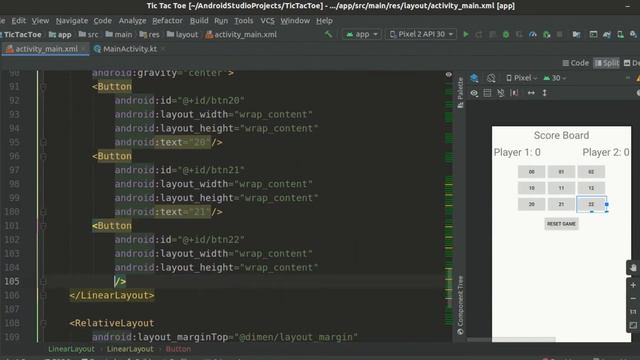
Task: Click the Button breadcrumb at editor bottom
Action: tap(178, 349)
